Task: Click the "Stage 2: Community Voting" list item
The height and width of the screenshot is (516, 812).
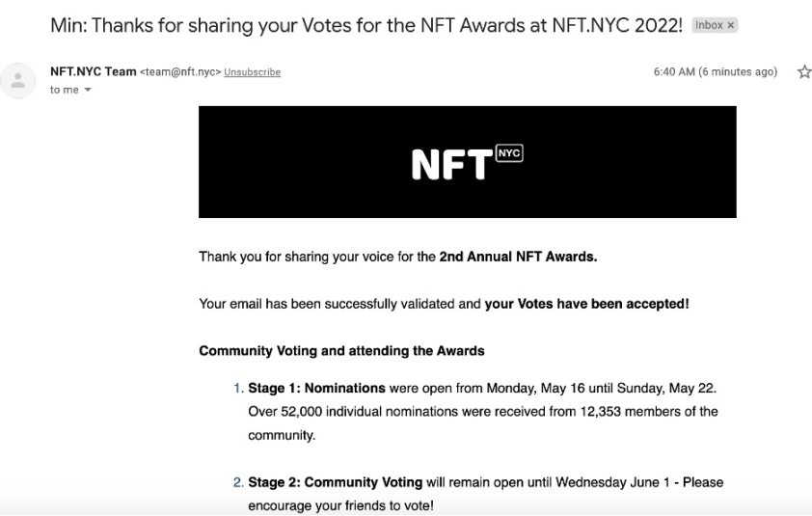Action: click(335, 482)
